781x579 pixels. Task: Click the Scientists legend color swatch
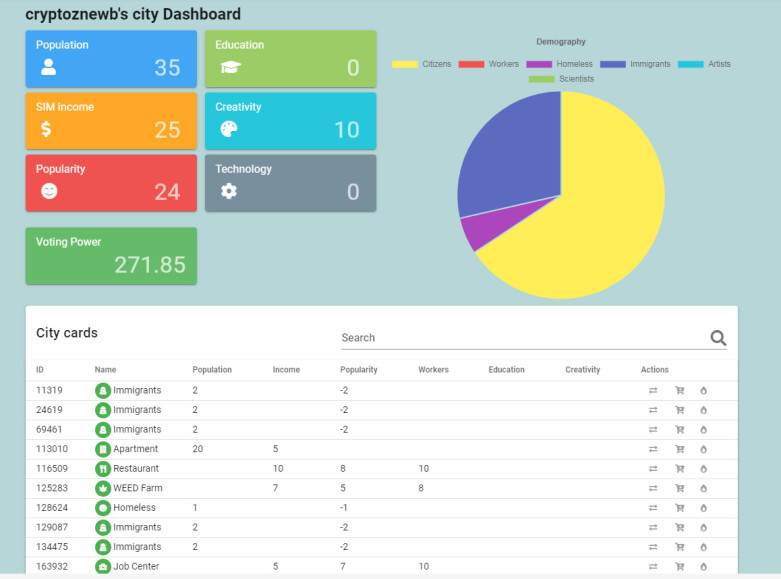(x=541, y=79)
